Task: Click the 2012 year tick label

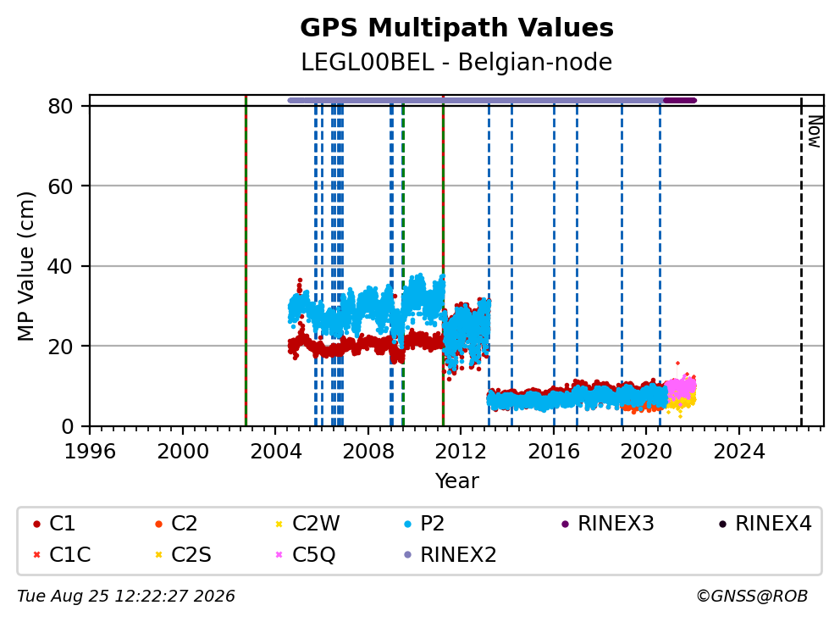Action: (461, 452)
